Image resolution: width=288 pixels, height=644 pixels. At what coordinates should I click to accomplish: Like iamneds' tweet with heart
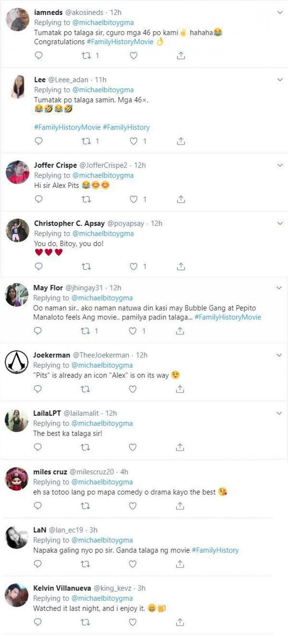pos(133,55)
